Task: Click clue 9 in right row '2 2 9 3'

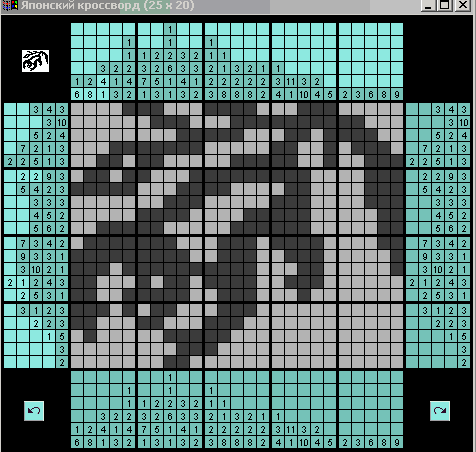Action: 451,176
